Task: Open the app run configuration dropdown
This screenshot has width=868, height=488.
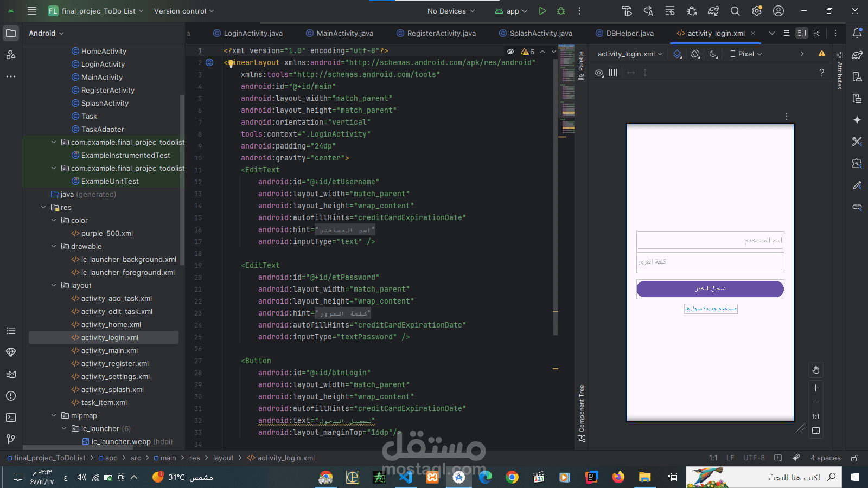Action: point(511,11)
